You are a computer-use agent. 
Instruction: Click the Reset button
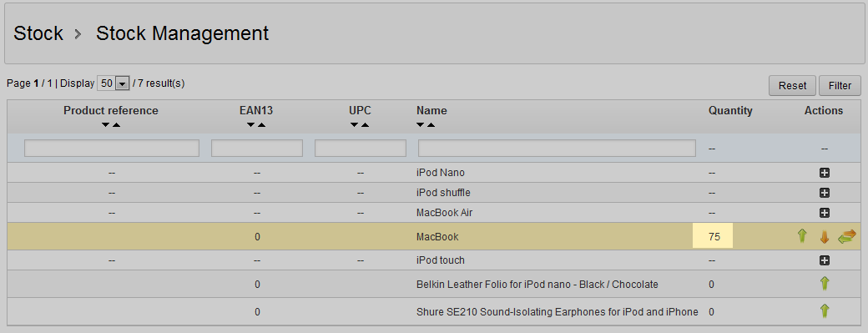coord(792,86)
